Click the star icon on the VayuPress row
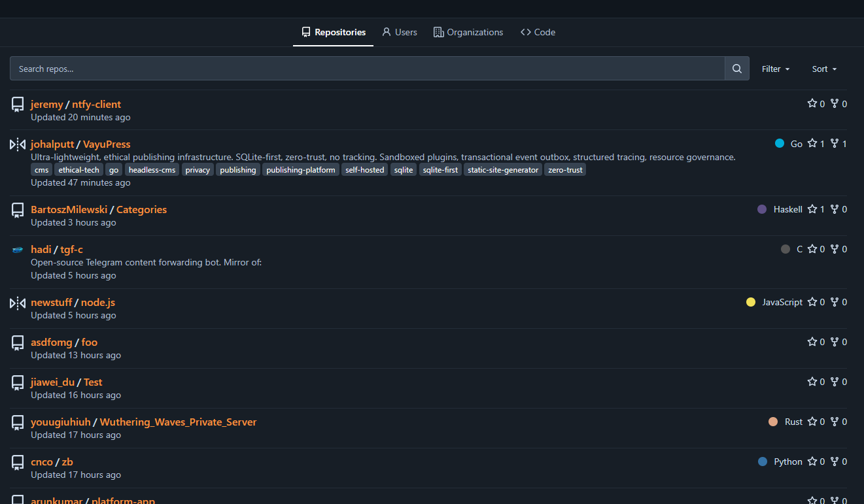This screenshot has width=864, height=504. (812, 143)
